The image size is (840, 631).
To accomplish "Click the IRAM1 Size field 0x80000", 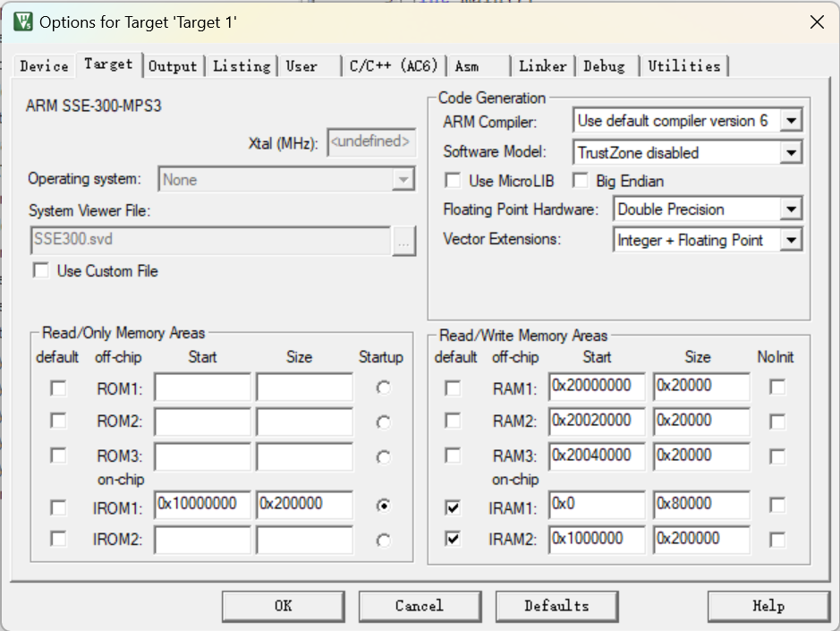I will click(x=701, y=505).
